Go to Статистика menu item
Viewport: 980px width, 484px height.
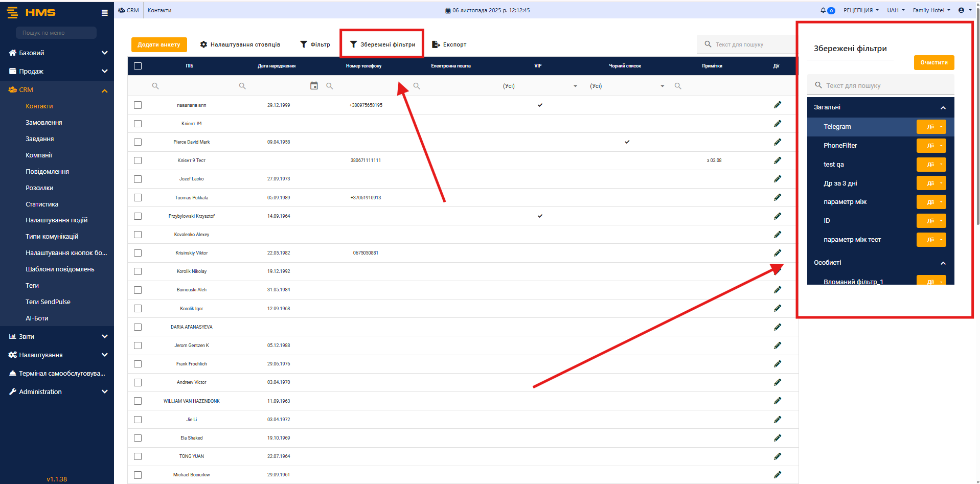pyautogui.click(x=42, y=204)
